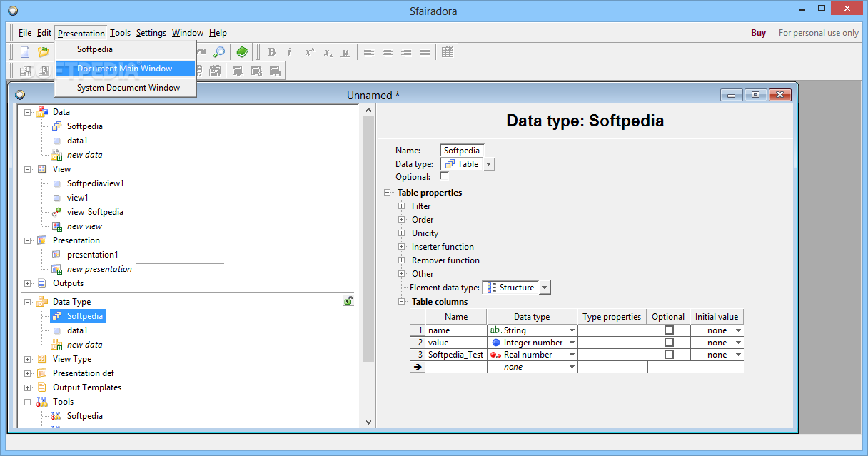Open the File menu
The height and width of the screenshot is (456, 868).
pos(25,33)
